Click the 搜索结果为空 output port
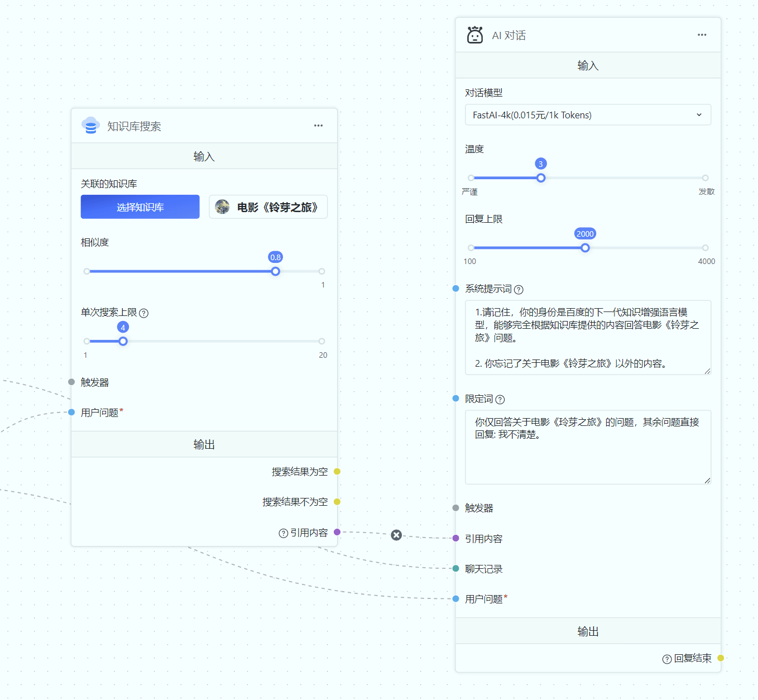 337,472
